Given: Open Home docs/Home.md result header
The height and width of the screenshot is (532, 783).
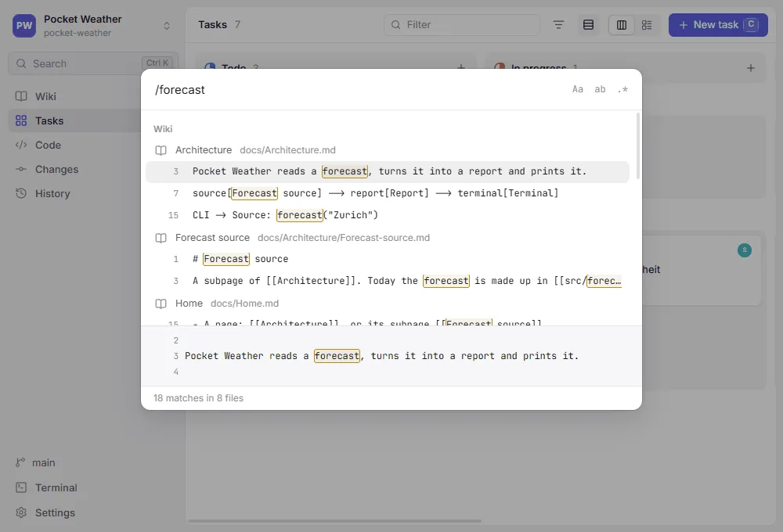Looking at the screenshot, I should click(x=388, y=304).
